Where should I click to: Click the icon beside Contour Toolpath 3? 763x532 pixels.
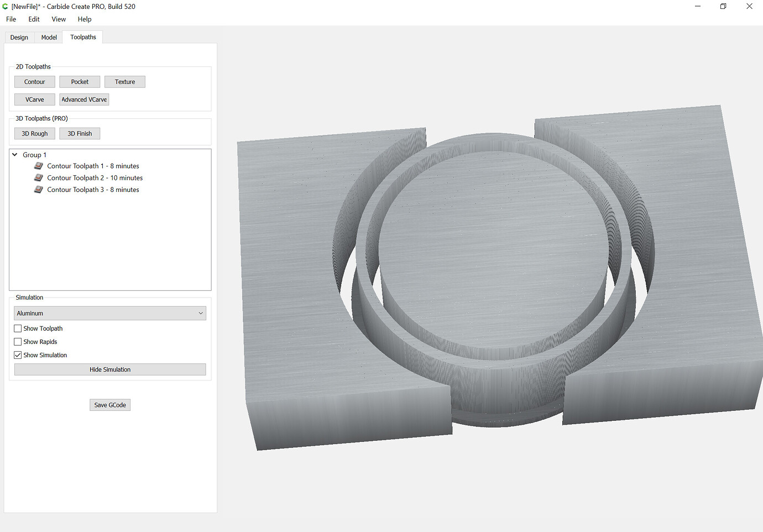coord(38,189)
